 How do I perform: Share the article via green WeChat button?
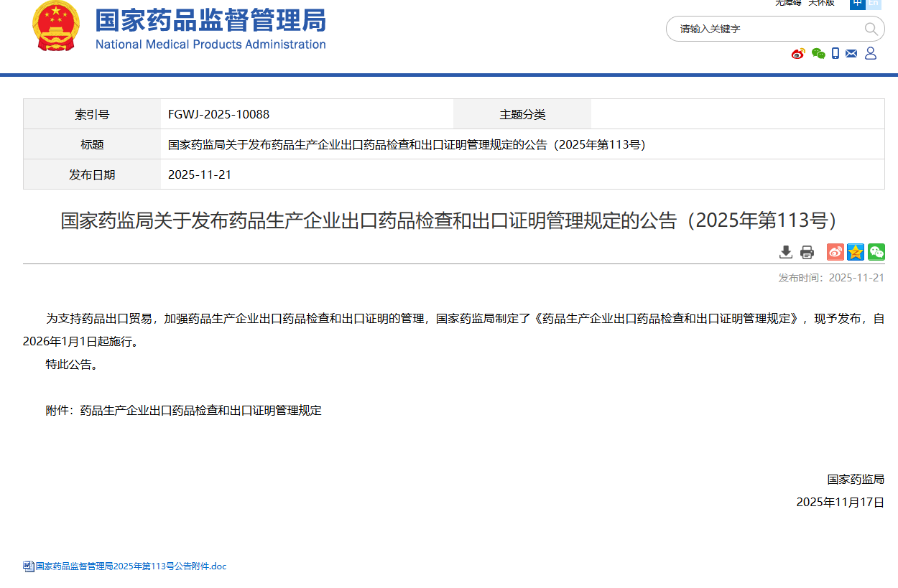coord(876,252)
